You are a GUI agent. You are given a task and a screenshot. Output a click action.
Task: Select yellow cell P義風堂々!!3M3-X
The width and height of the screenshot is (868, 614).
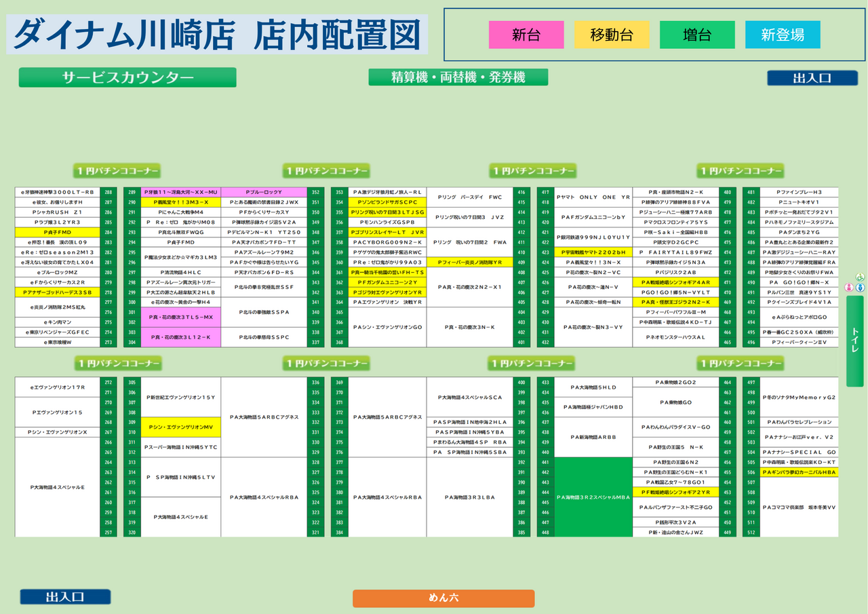(180, 202)
